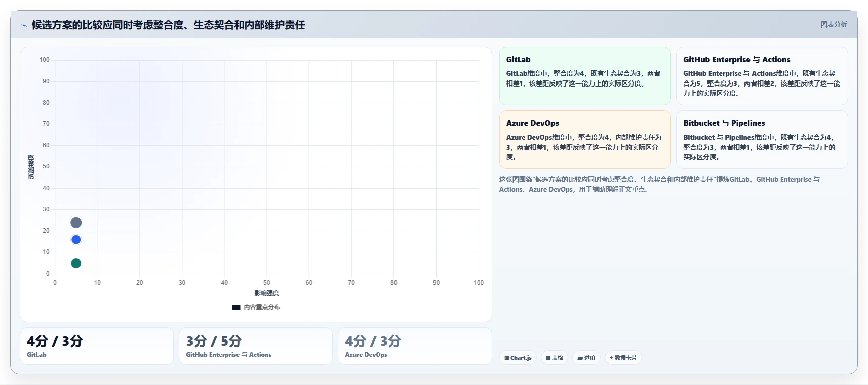The height and width of the screenshot is (385, 868).
Task: Click the 覆盖范围 y-axis title
Action: (31, 166)
